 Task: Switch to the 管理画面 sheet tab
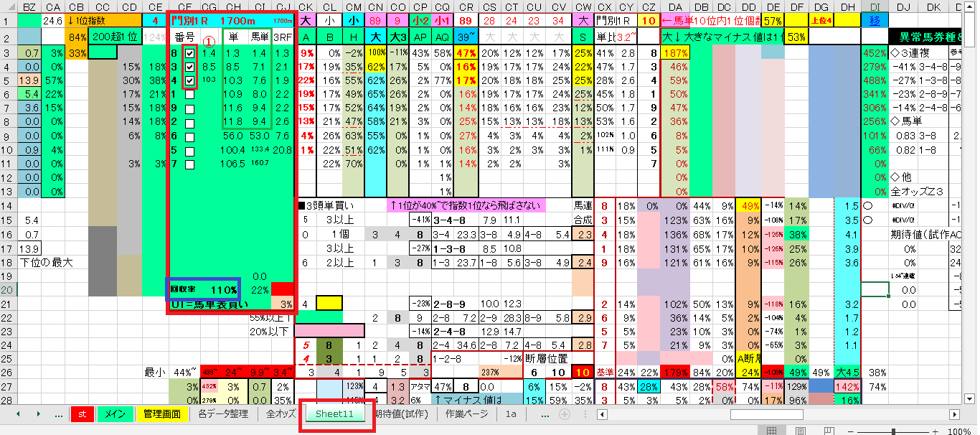click(161, 414)
